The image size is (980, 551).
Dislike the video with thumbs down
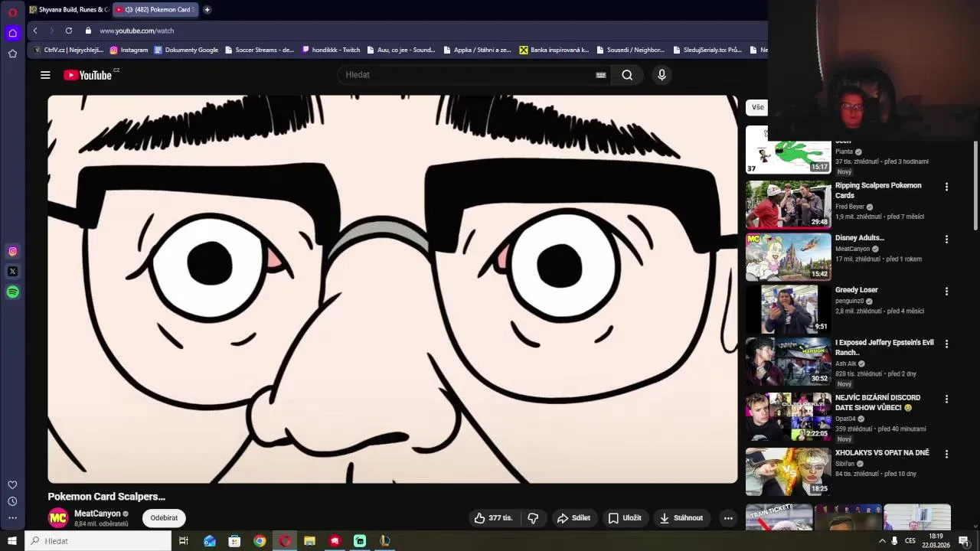(533, 518)
